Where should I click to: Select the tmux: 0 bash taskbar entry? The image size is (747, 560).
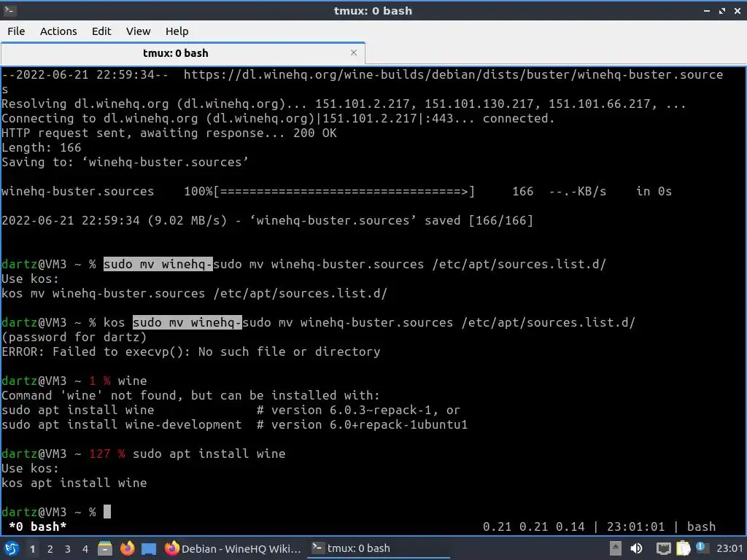click(379, 548)
